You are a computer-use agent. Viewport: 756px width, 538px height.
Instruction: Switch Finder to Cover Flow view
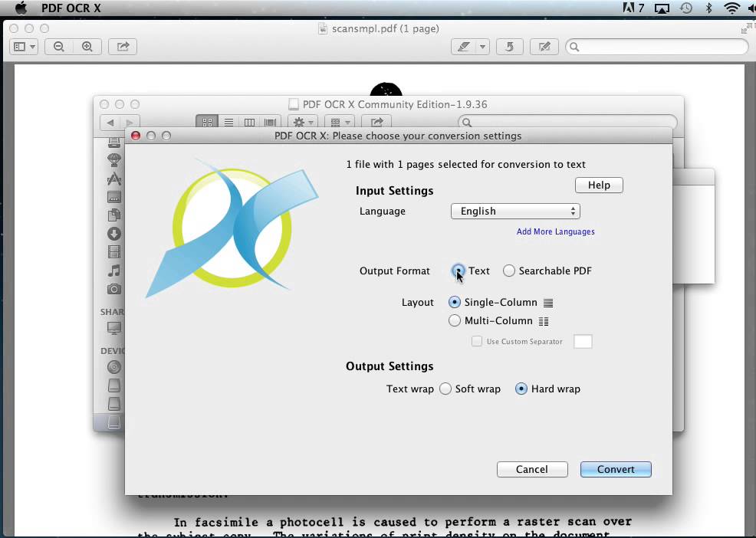point(270,123)
